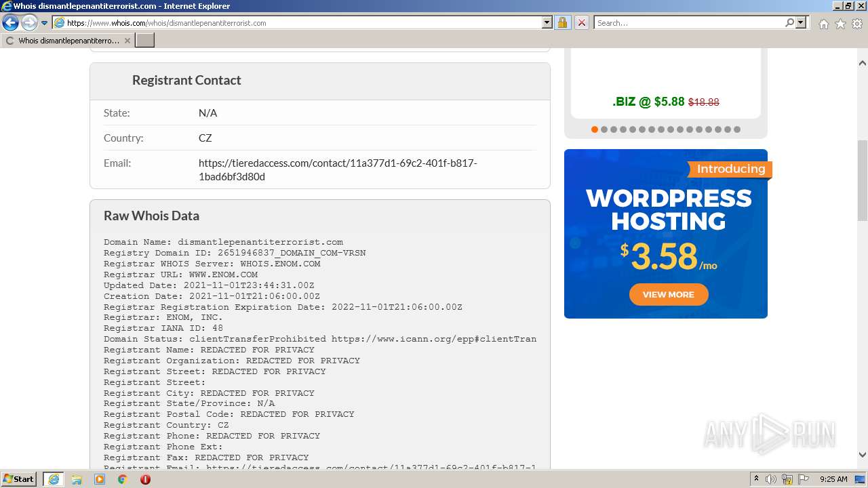Click the Domain Status clientTransferProhibited line
The height and width of the screenshot is (488, 868).
click(x=320, y=339)
